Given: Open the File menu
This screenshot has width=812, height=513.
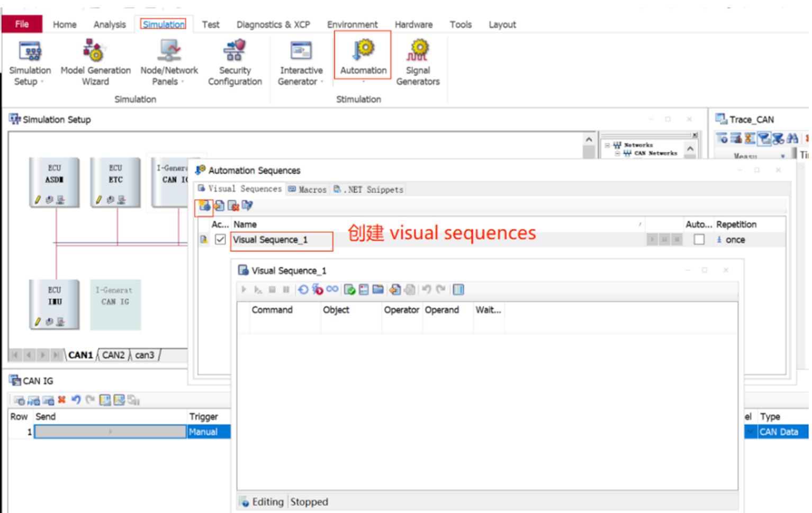Looking at the screenshot, I should [x=22, y=24].
